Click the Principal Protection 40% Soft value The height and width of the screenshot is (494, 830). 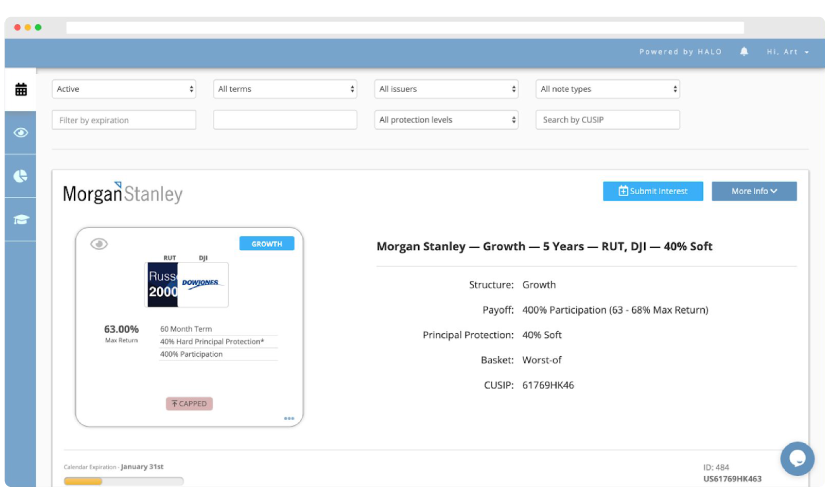(x=542, y=335)
